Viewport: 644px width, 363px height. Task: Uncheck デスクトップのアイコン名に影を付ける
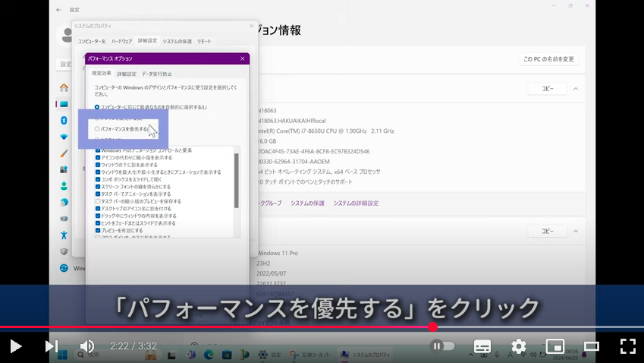(98, 208)
